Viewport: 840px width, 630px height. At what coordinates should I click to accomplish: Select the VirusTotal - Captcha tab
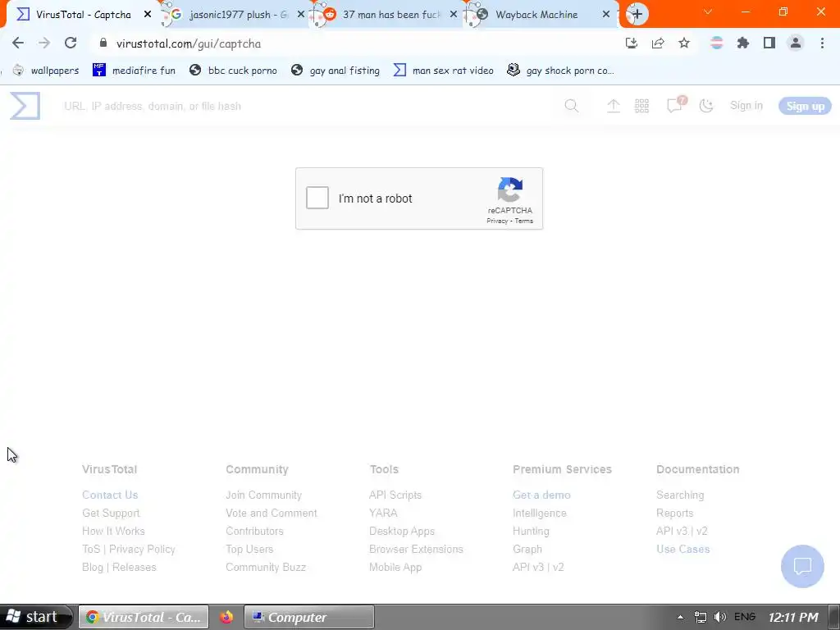point(83,15)
